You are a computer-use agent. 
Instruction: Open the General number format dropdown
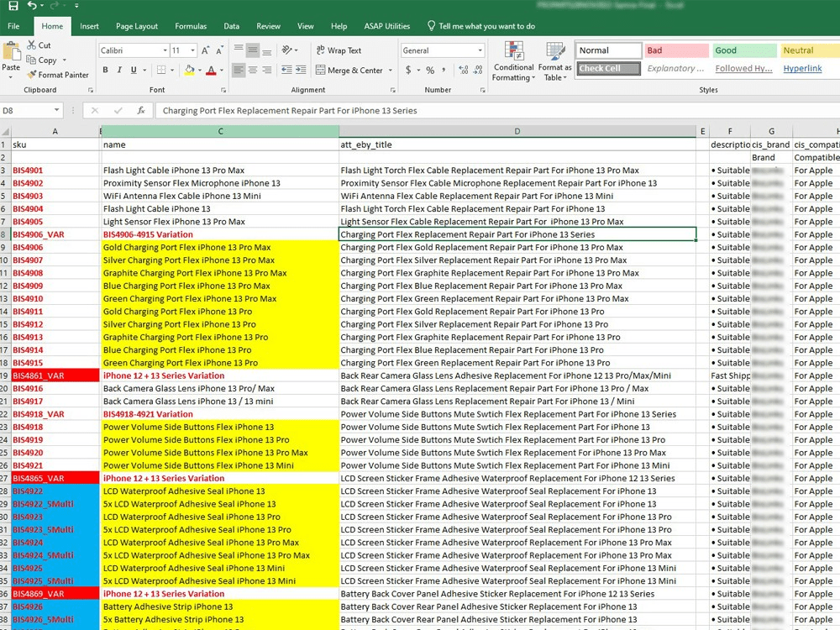480,50
